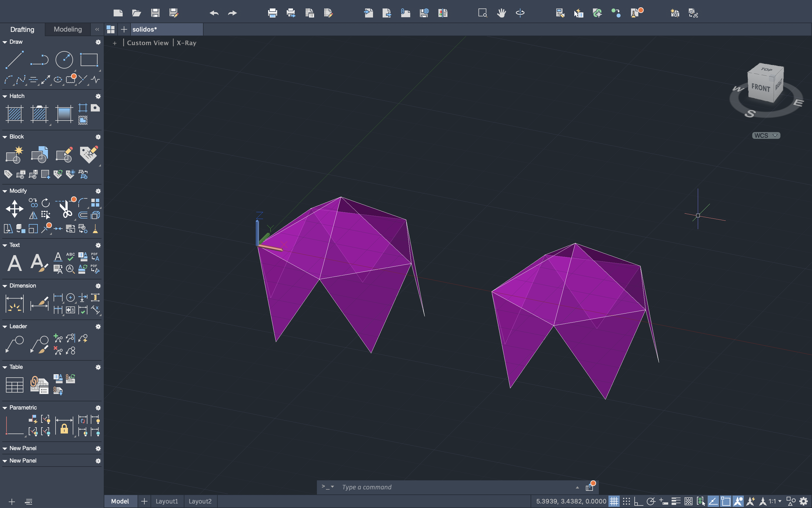Select the Line draw tool

[15, 60]
